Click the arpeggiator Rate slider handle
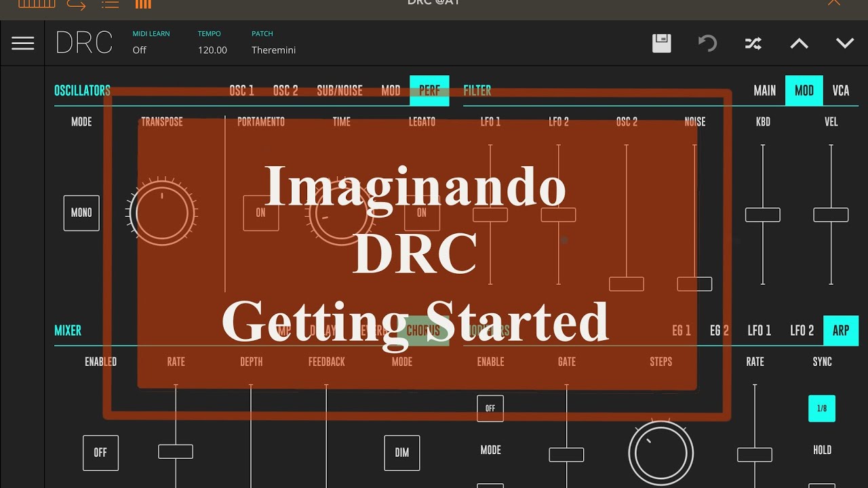868x488 pixels. click(x=755, y=455)
